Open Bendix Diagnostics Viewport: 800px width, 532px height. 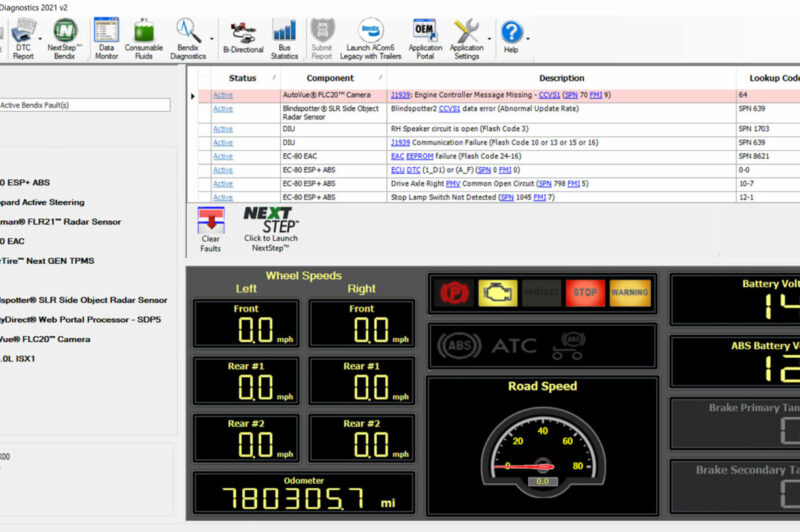pos(188,39)
